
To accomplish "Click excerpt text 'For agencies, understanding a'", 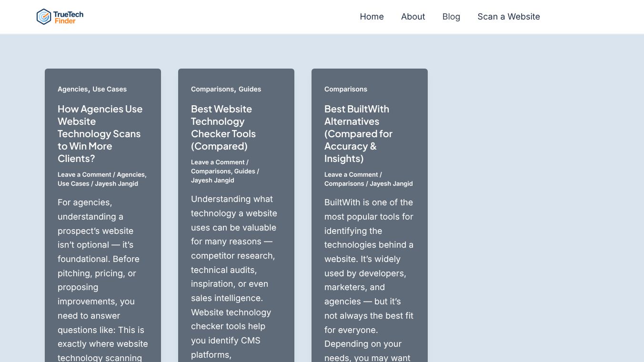I will tap(91, 210).
